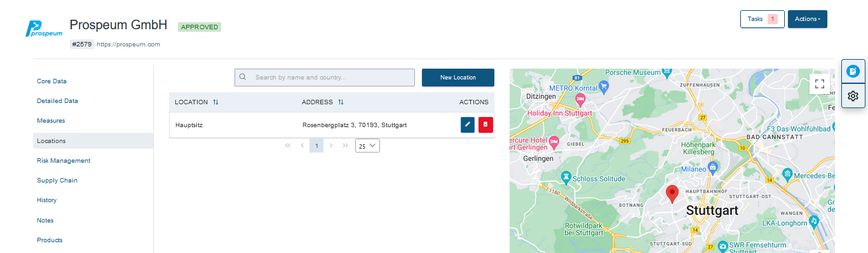The width and height of the screenshot is (868, 253).
Task: Delete the Hauptsitz location with trash icon
Action: tap(485, 125)
